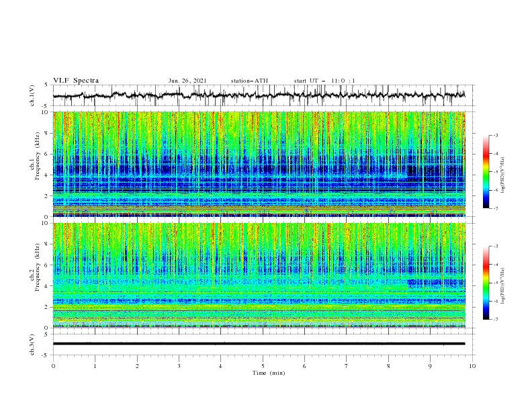Viewport: 532px width, 411px height.
Task: Click the '-7' tick on ch.1 color bar
Action: click(496, 208)
